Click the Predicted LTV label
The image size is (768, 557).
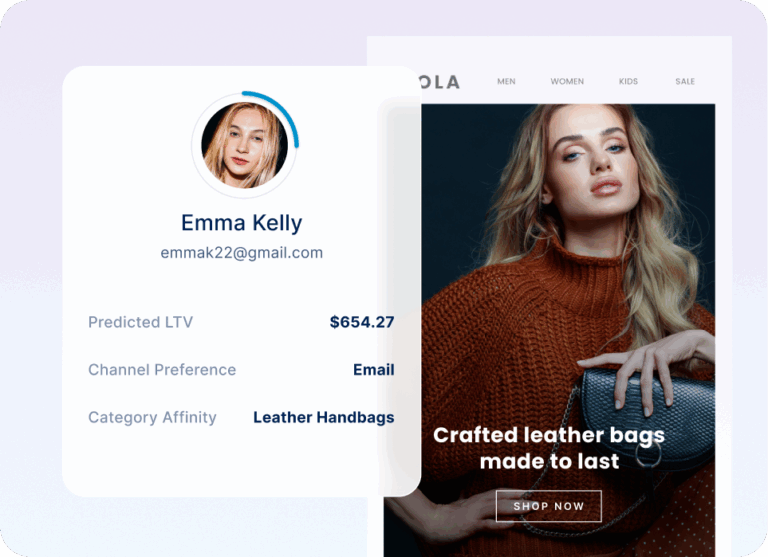click(141, 322)
